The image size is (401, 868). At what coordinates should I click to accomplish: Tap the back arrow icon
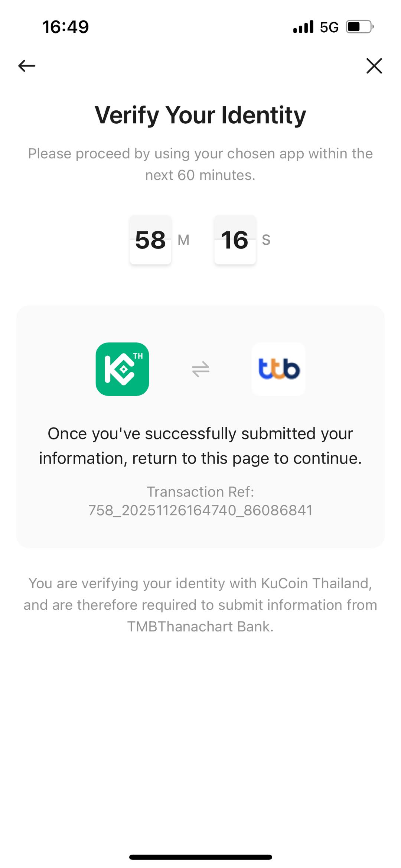point(27,66)
